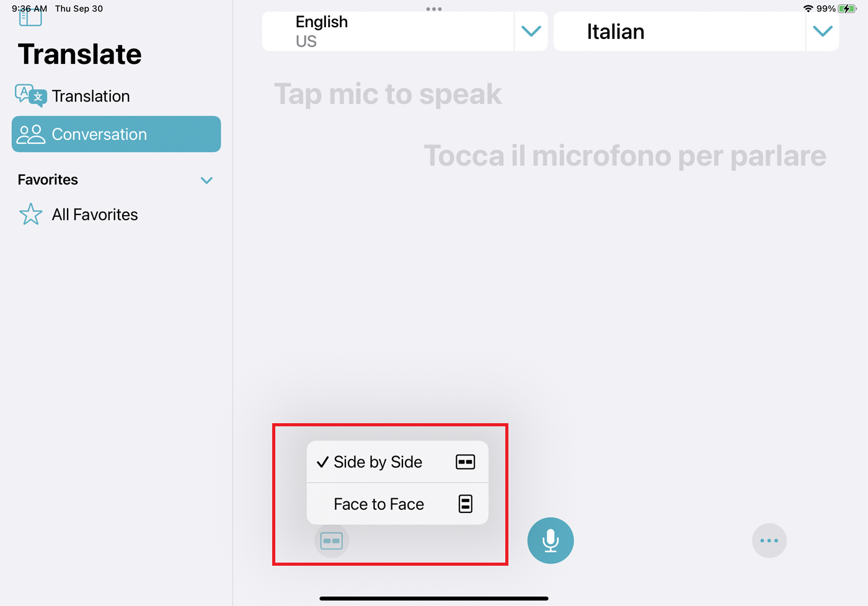Screen dimensions: 868x606
Task: Open the English US language dropdown arrow
Action: [531, 31]
